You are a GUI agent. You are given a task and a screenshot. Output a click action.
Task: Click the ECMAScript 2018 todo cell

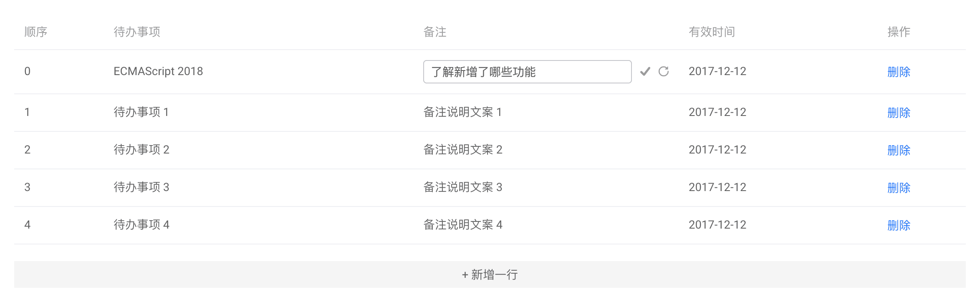coord(158,71)
